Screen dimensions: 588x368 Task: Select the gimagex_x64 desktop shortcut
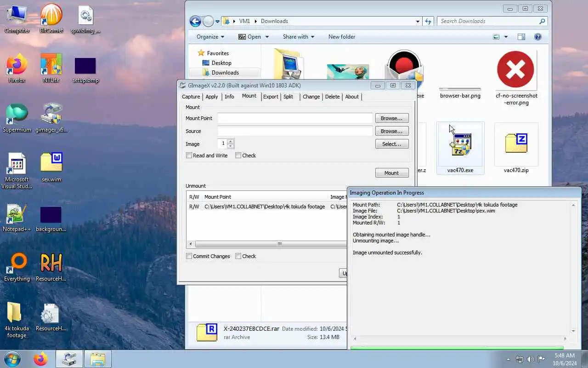51,118
